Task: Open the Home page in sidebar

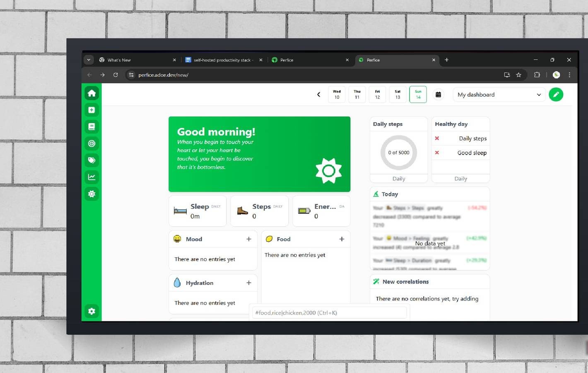Action: [x=92, y=93]
